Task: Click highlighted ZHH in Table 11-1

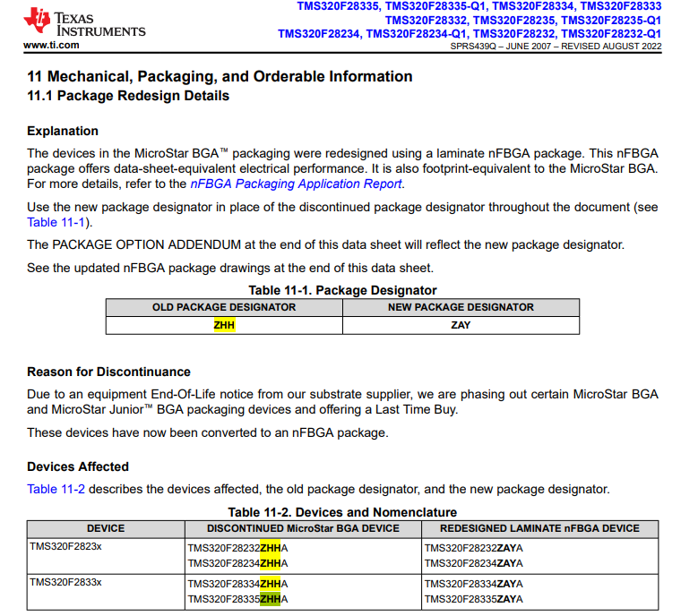Action: point(224,325)
